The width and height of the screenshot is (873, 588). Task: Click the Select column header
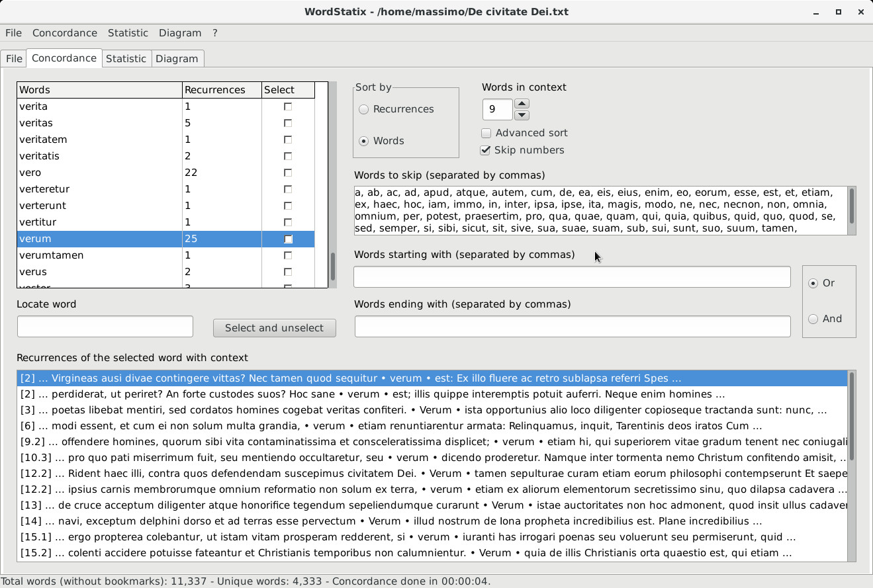click(x=288, y=90)
